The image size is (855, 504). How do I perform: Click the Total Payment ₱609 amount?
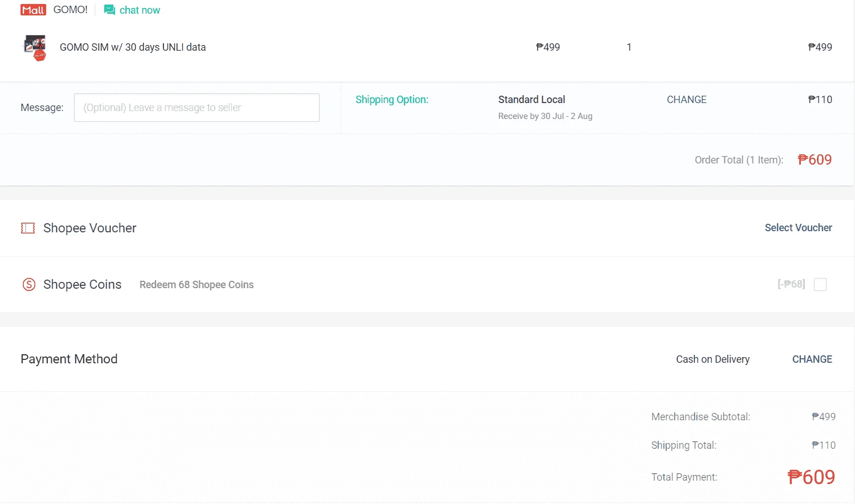coord(811,477)
